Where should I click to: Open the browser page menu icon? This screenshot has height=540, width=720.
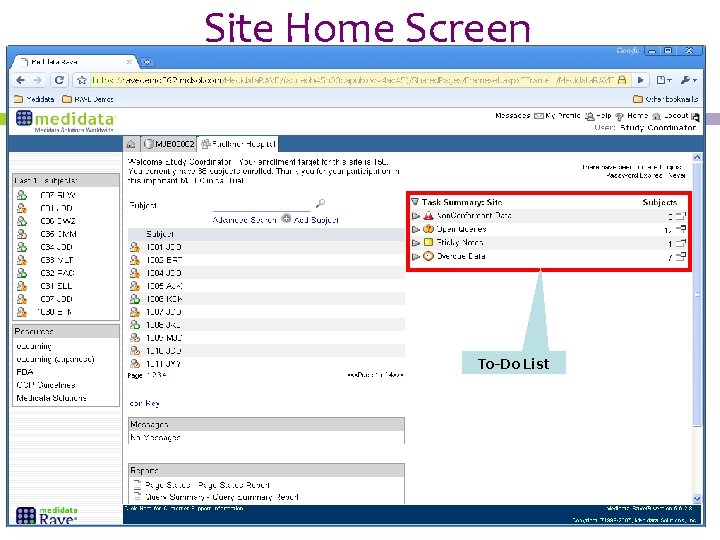pyautogui.click(x=664, y=80)
